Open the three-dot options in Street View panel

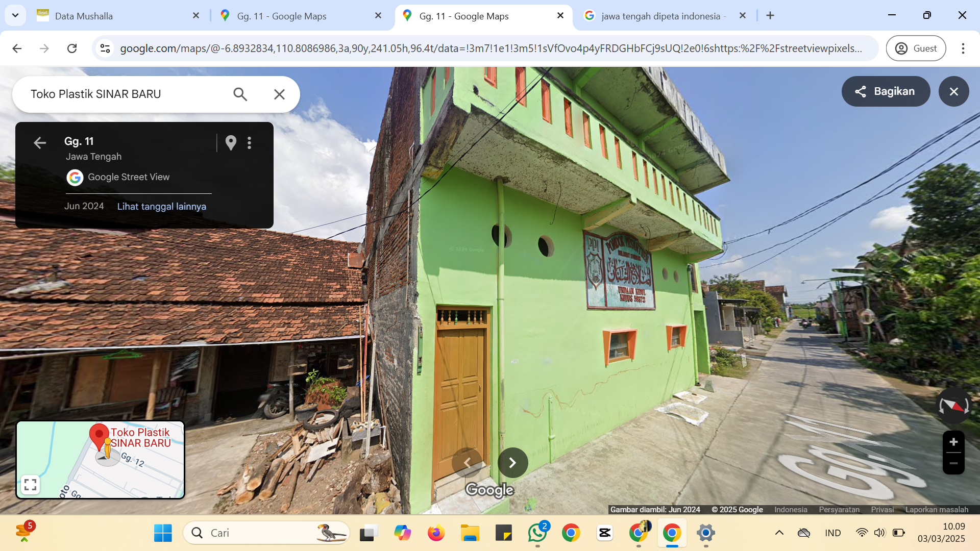click(250, 143)
